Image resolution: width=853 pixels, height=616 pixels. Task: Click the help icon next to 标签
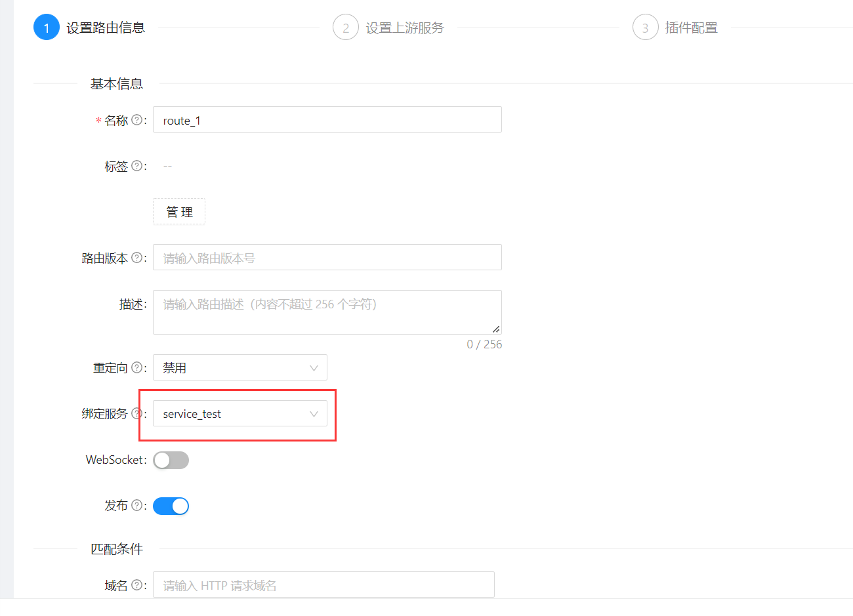[136, 166]
